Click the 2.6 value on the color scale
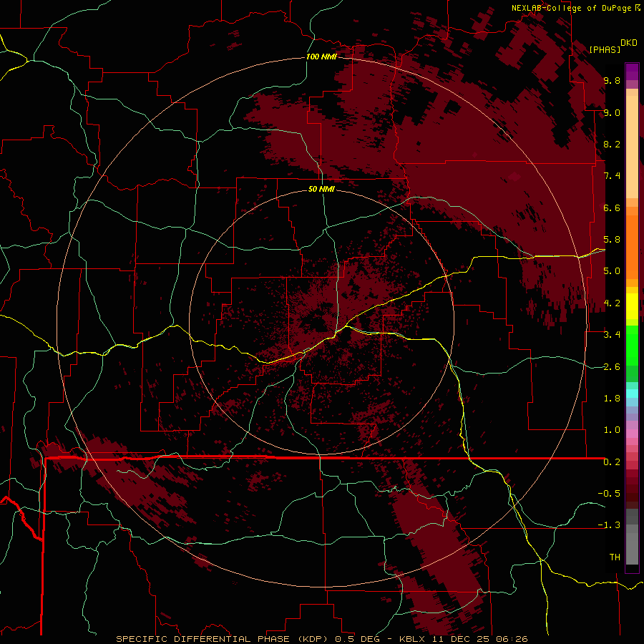The height and width of the screenshot is (644, 644). pyautogui.click(x=612, y=367)
